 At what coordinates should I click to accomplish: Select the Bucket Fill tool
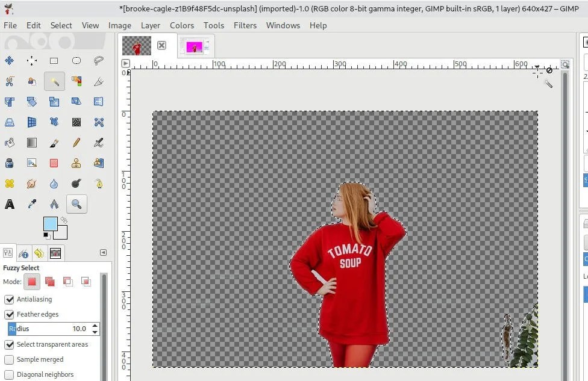click(x=10, y=143)
